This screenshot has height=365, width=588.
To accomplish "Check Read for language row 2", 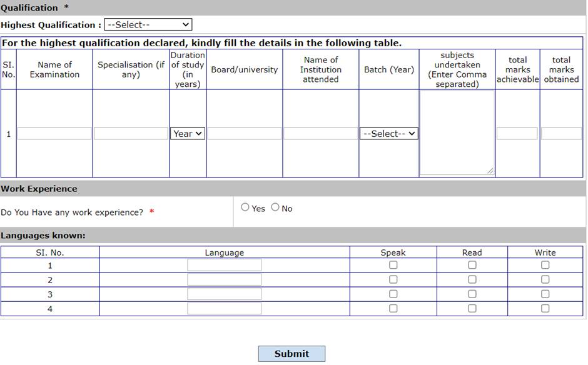I will coord(472,279).
